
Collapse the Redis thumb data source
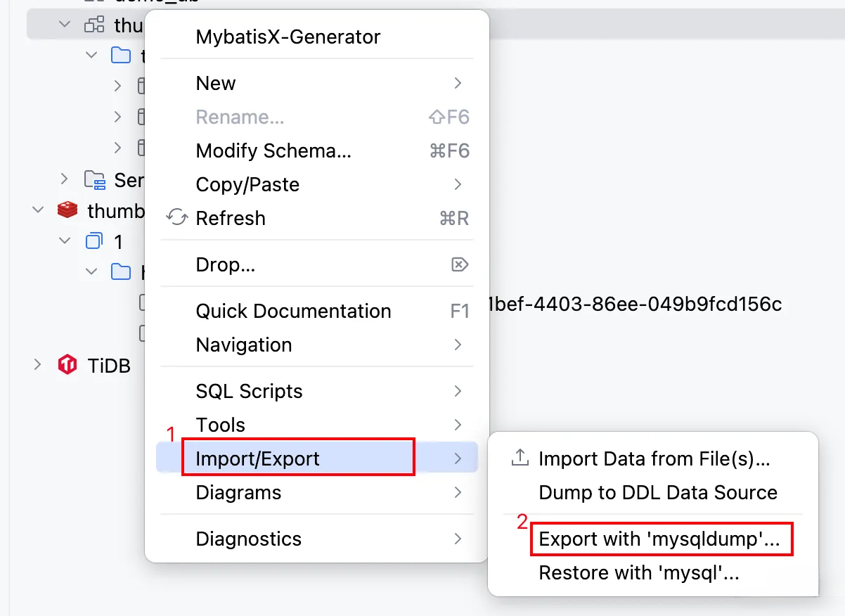click(38, 210)
